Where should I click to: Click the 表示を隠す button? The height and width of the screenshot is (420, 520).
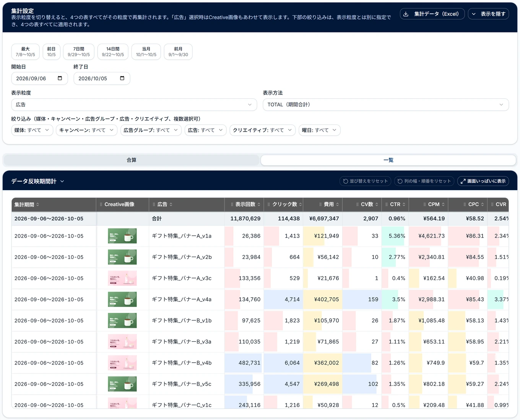pos(488,14)
